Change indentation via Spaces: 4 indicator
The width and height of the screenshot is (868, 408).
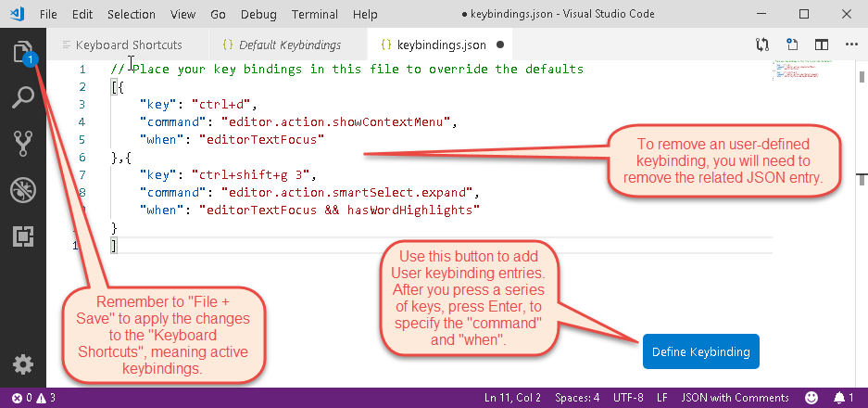(578, 398)
